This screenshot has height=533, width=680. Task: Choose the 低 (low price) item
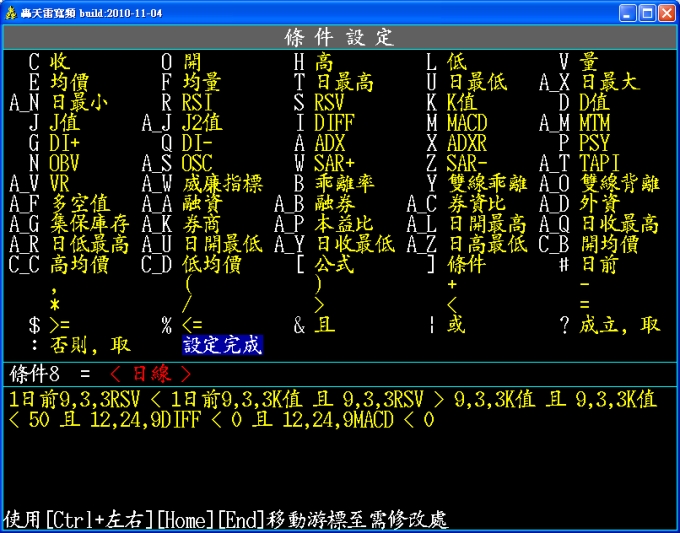point(457,62)
